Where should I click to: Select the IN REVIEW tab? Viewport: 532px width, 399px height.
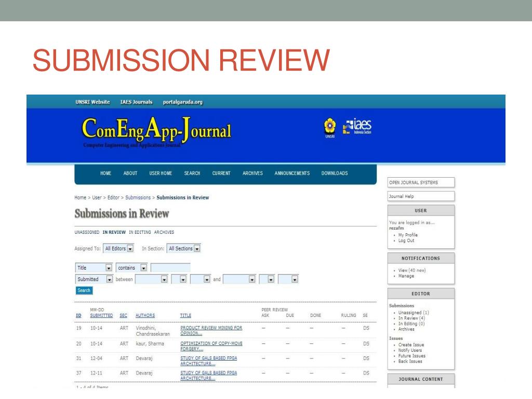click(x=114, y=232)
